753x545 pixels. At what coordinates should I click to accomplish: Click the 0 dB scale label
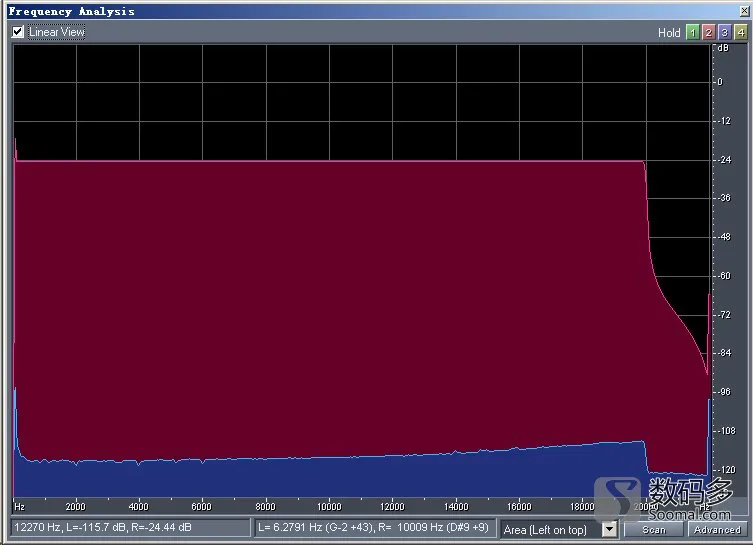[720, 82]
